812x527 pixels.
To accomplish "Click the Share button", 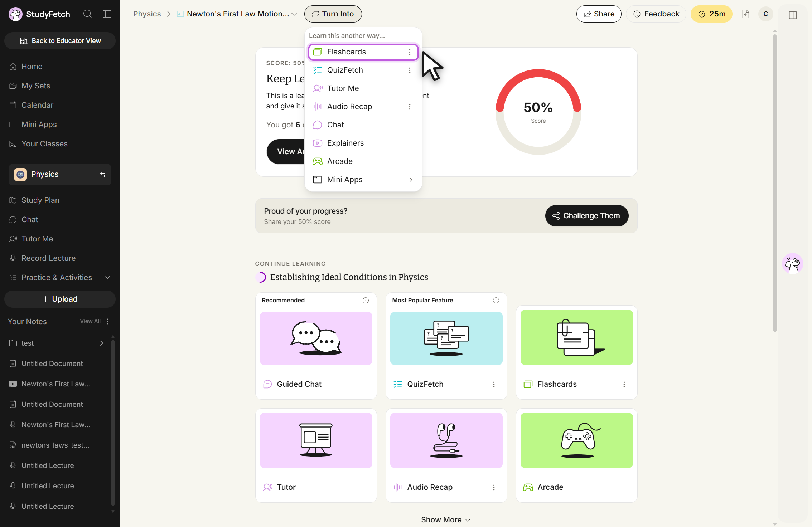I will pos(599,14).
